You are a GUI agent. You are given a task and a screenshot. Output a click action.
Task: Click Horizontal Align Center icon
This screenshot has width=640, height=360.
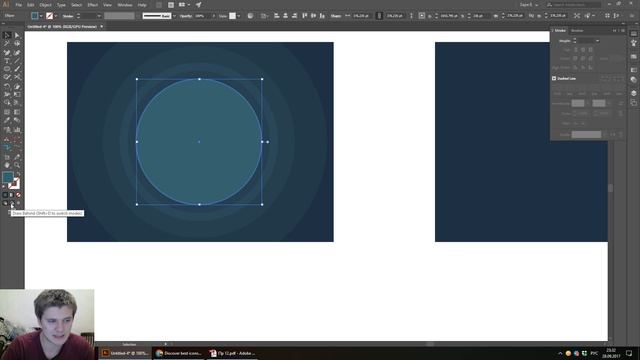(x=286, y=16)
